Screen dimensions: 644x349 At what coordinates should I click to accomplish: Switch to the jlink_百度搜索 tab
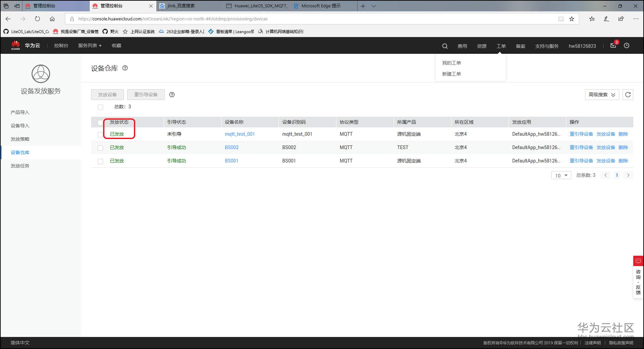189,6
